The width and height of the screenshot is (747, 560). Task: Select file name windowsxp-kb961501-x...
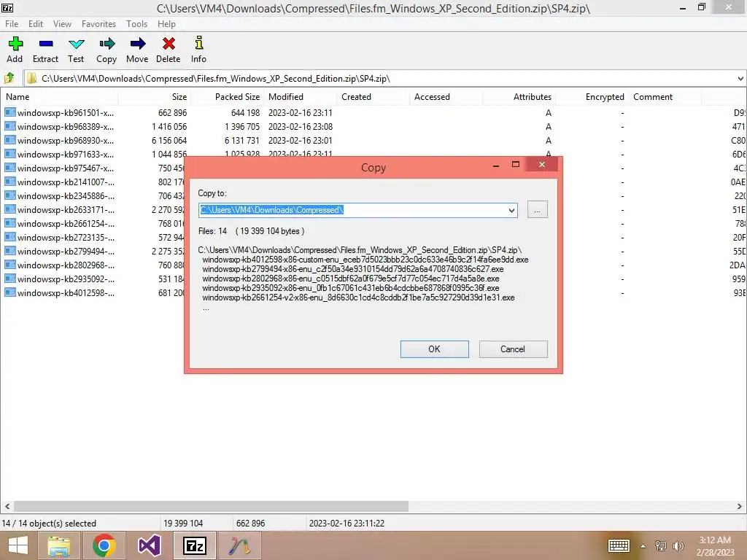[65, 113]
